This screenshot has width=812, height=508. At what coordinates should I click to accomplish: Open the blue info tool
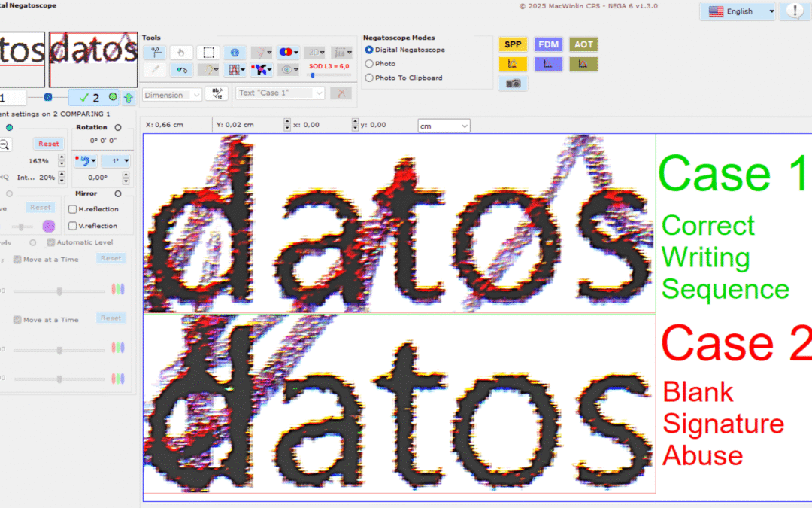pos(235,53)
